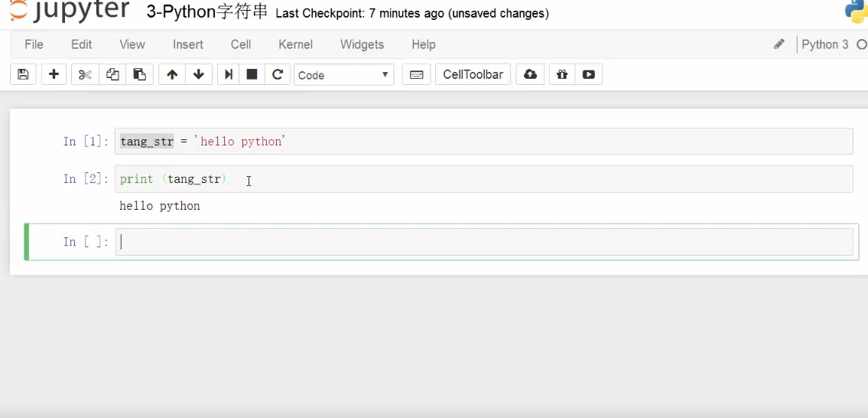Screen dimensions: 868x418
Task: Click the save and checkpoint icon
Action: pyautogui.click(x=23, y=74)
